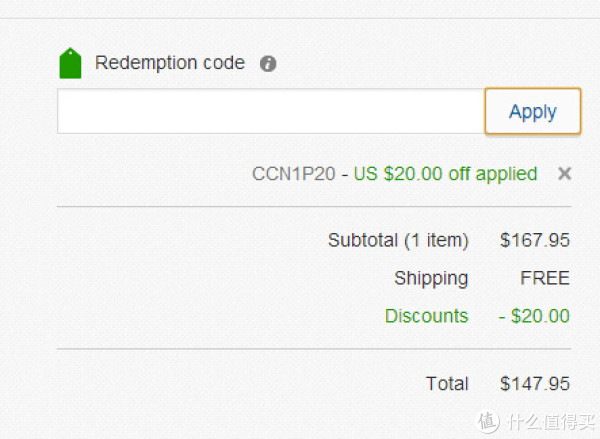Click the divider line above Total
The image size is (600, 439).
(x=314, y=349)
